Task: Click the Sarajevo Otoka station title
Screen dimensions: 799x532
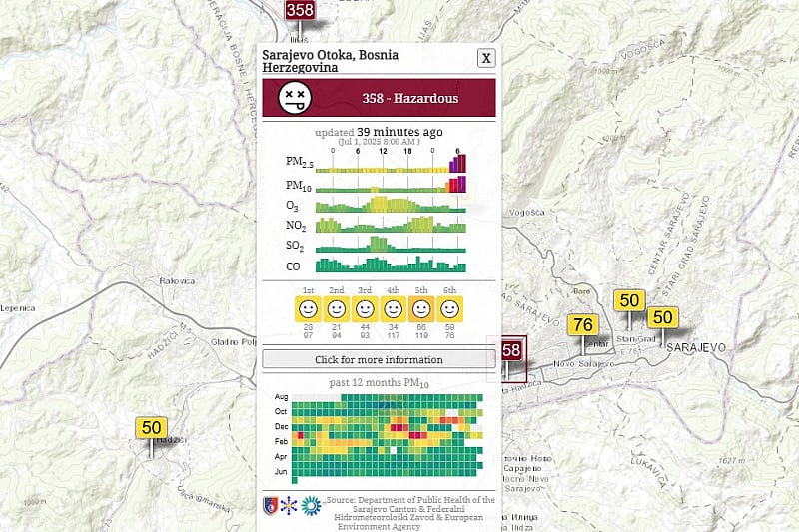Action: (x=330, y=61)
